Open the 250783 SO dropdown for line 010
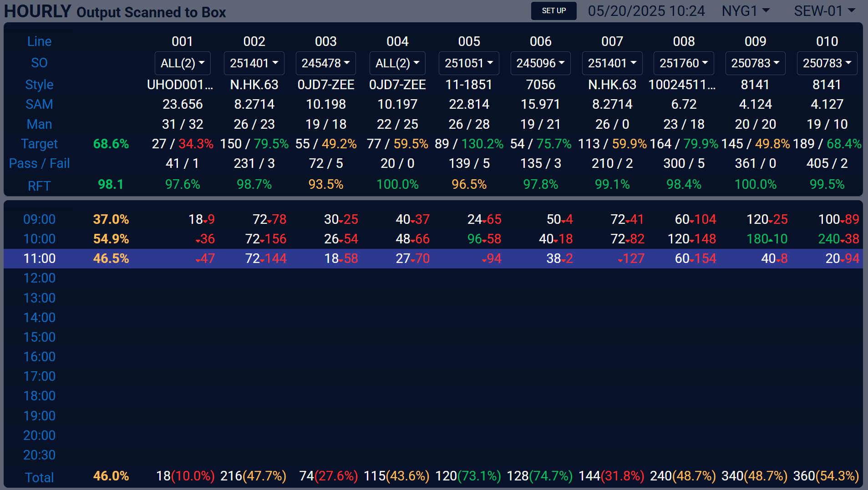Viewport: 868px width, 490px height. click(x=827, y=63)
